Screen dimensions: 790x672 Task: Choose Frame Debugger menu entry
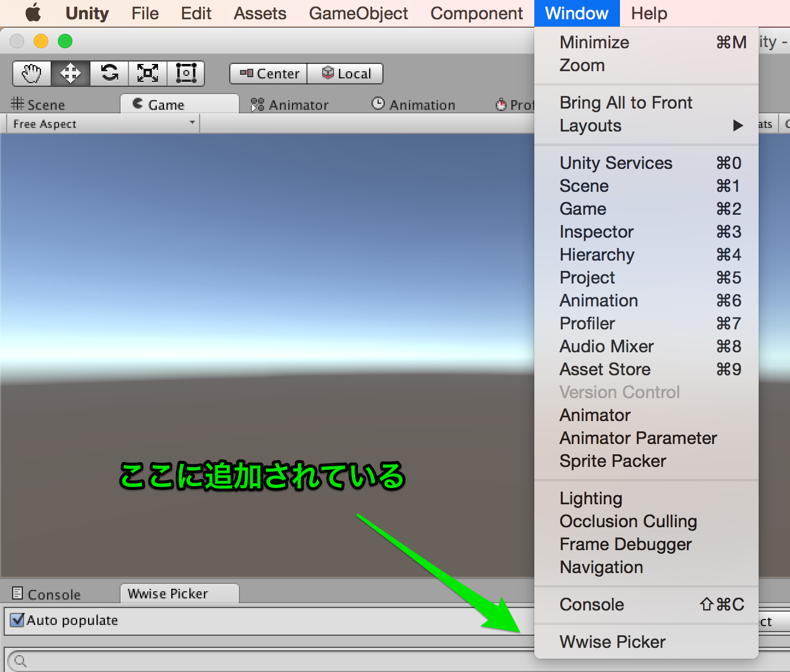click(x=646, y=544)
